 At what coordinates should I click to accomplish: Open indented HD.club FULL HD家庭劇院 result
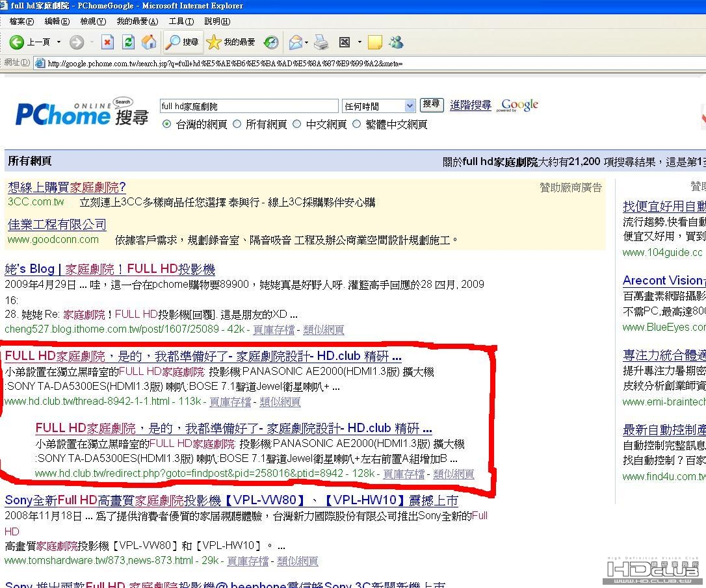click(233, 428)
